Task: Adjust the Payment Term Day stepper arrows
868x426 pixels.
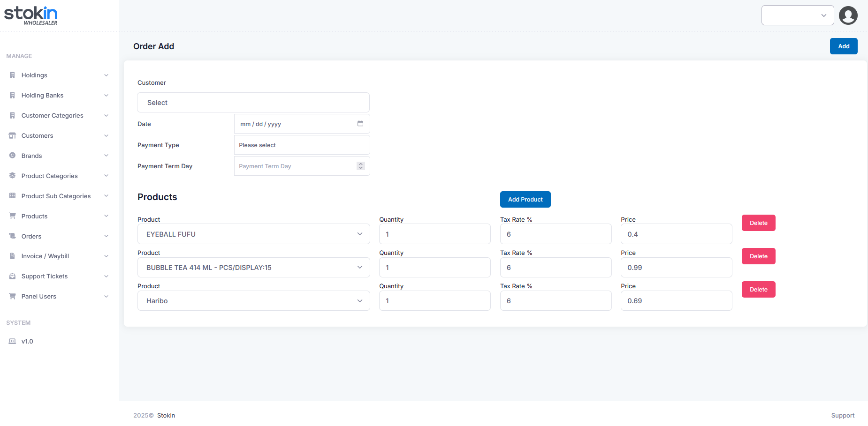Action: click(x=360, y=166)
